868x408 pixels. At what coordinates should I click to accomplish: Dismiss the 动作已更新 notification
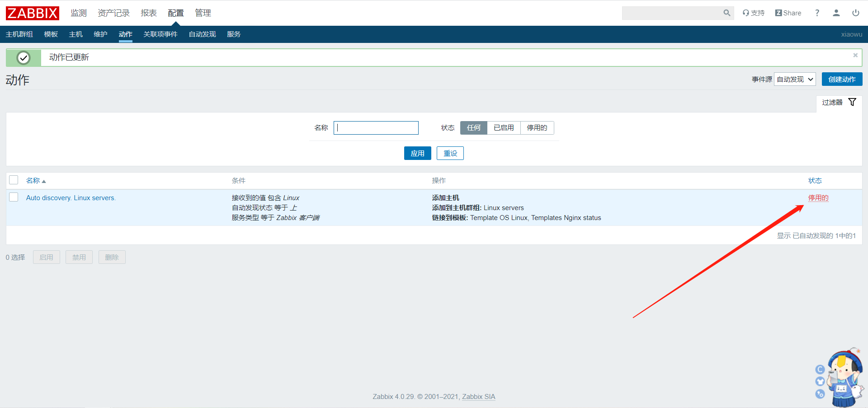coord(855,55)
